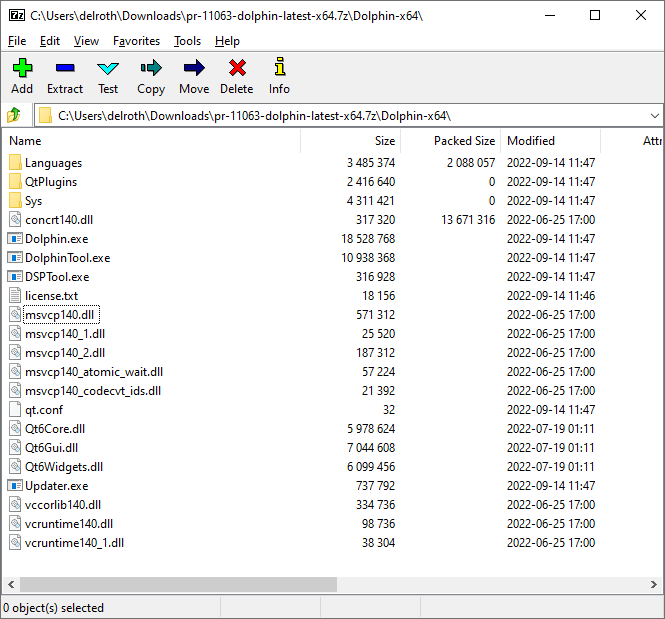Screen dimensions: 665x619
Task: Click the address bar path field
Action: (x=348, y=116)
